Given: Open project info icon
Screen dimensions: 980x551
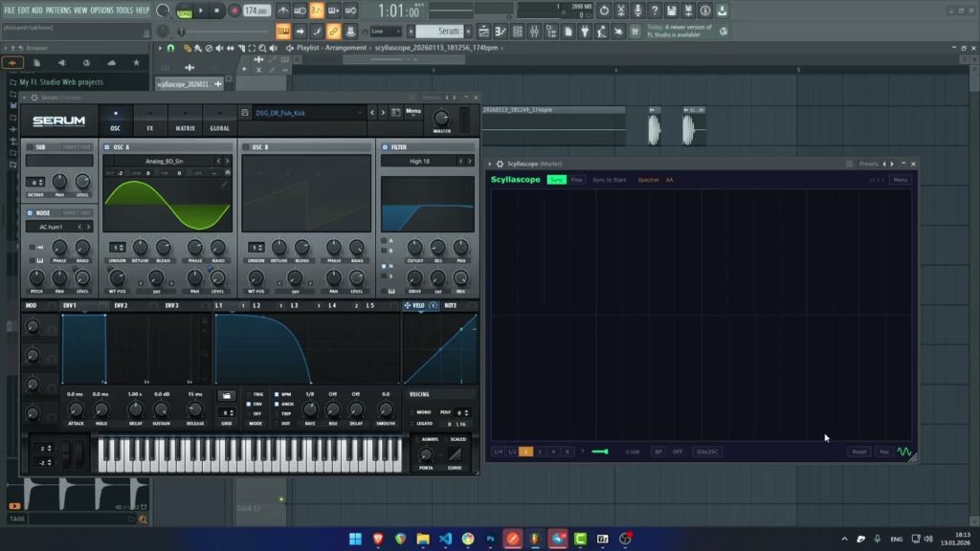Looking at the screenshot, I should [x=705, y=11].
